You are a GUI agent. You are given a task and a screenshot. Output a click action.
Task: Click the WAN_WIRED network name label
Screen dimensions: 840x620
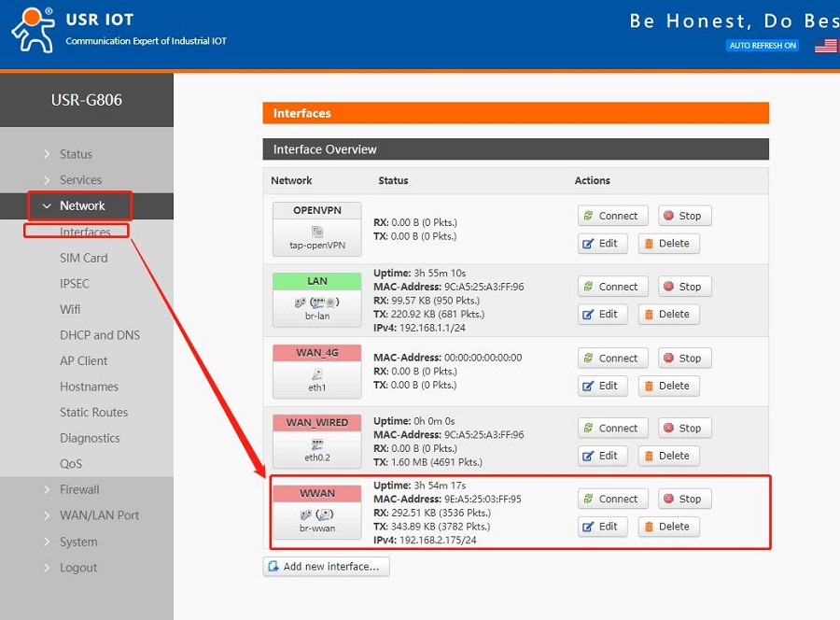(317, 423)
